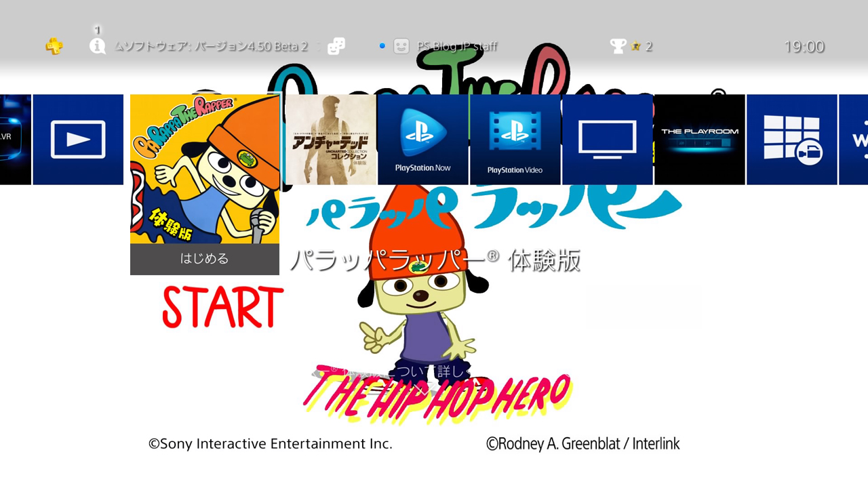Open the Media Player play-icon tile
The image size is (868, 488).
[x=78, y=139]
